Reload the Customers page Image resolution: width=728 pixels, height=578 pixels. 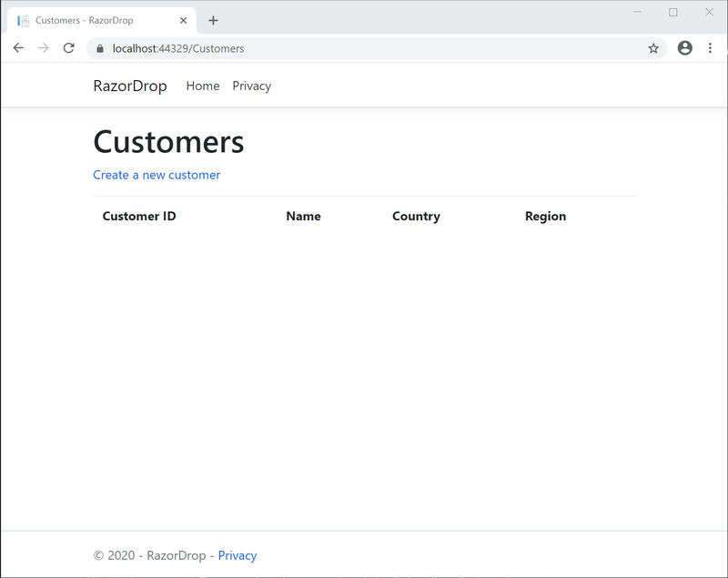click(69, 48)
